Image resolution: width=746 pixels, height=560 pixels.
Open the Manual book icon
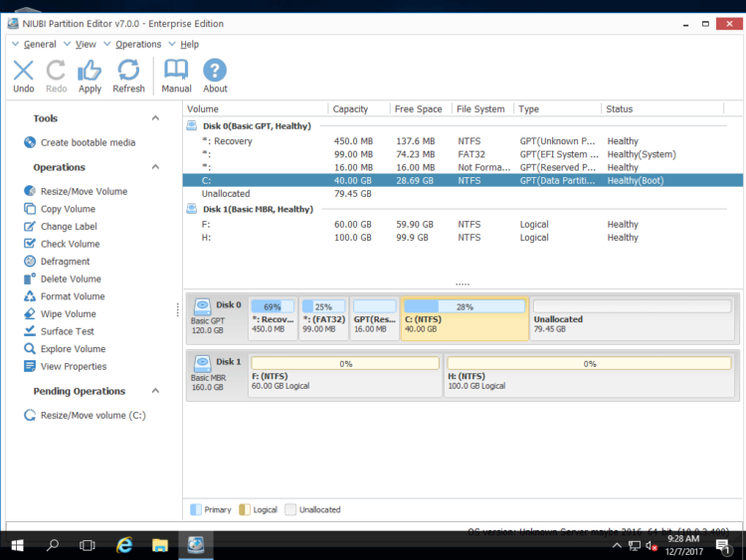click(176, 76)
